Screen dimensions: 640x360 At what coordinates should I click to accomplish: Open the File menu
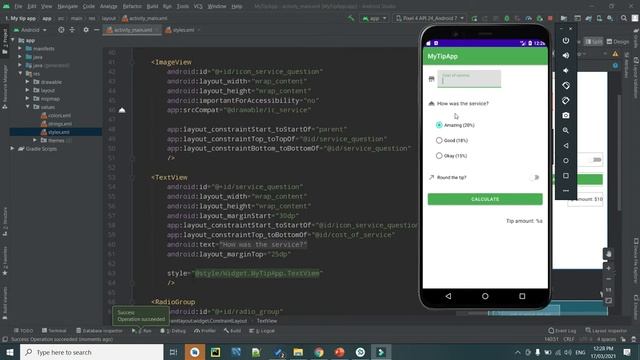[18, 7]
